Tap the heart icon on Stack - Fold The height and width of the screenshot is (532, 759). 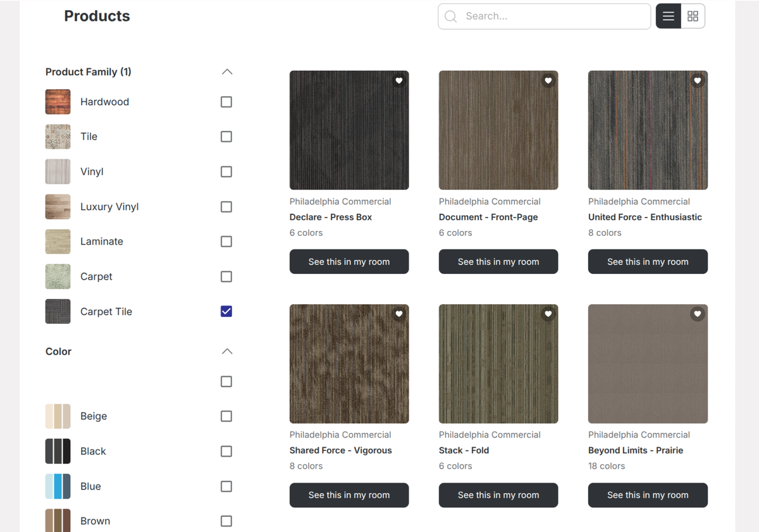tap(548, 314)
